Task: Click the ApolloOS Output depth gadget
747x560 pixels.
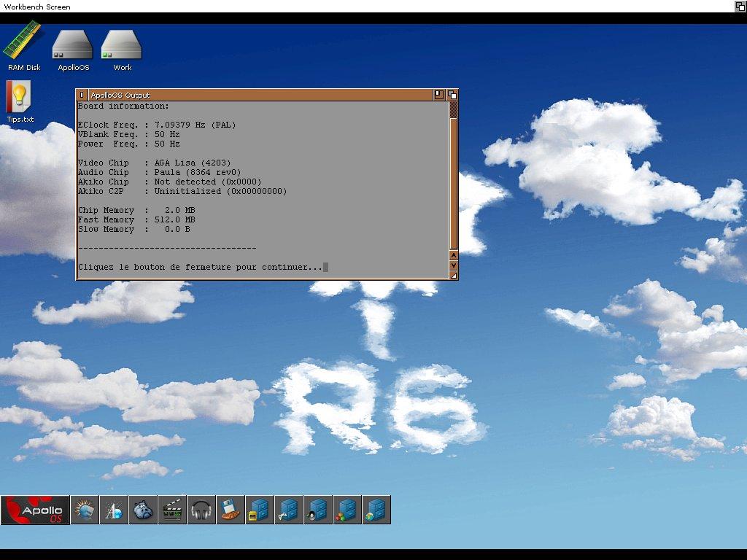Action: pos(452,95)
